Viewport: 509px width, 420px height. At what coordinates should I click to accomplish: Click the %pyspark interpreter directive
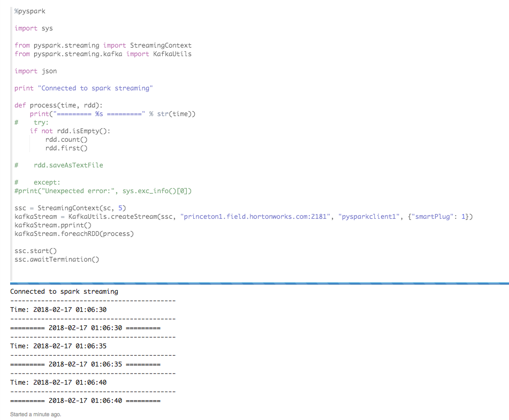click(29, 11)
